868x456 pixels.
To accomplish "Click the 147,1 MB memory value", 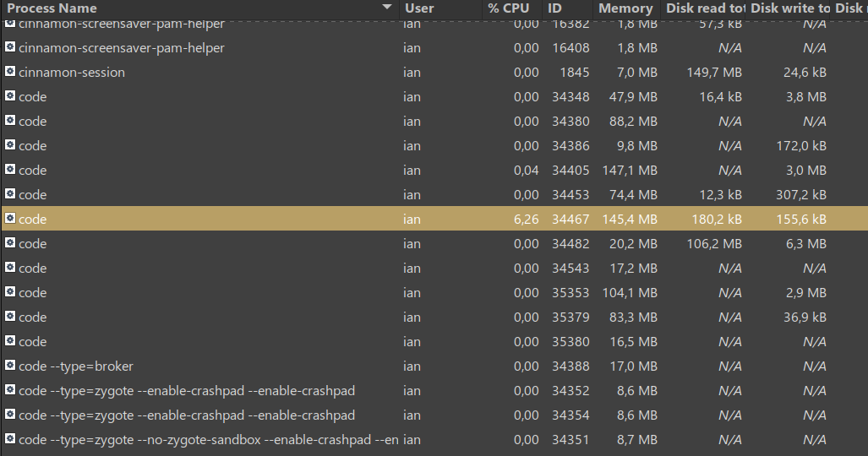I will [630, 171].
